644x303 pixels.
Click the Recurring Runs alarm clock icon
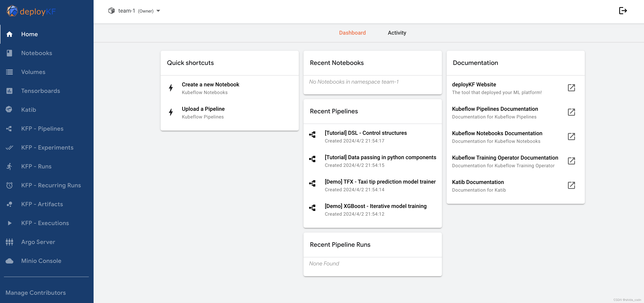click(x=9, y=185)
